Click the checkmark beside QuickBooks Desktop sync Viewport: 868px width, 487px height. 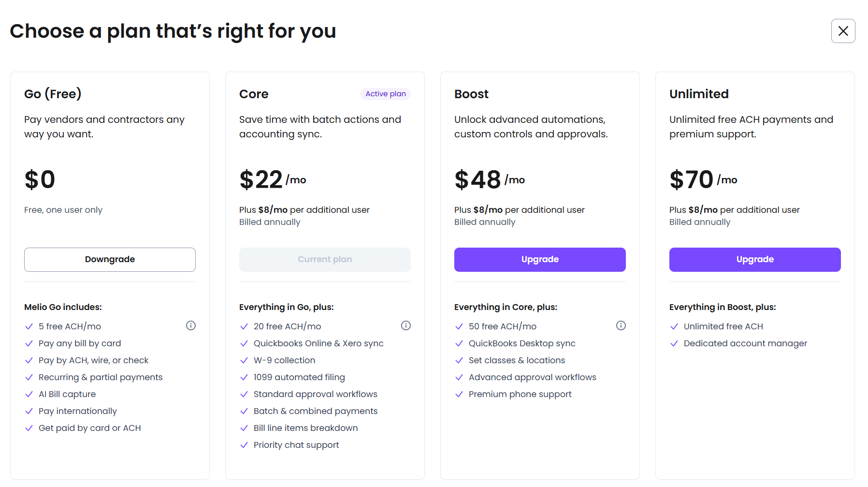pyautogui.click(x=459, y=344)
